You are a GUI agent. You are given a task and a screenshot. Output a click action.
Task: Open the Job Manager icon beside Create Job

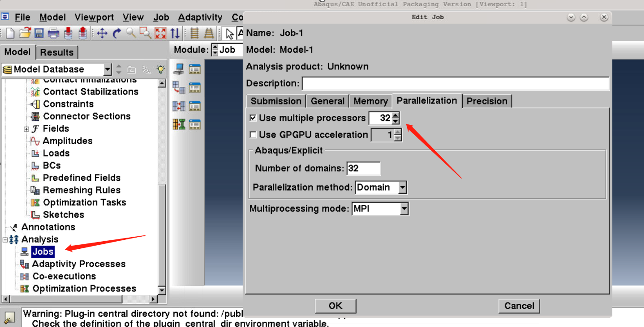tap(195, 69)
